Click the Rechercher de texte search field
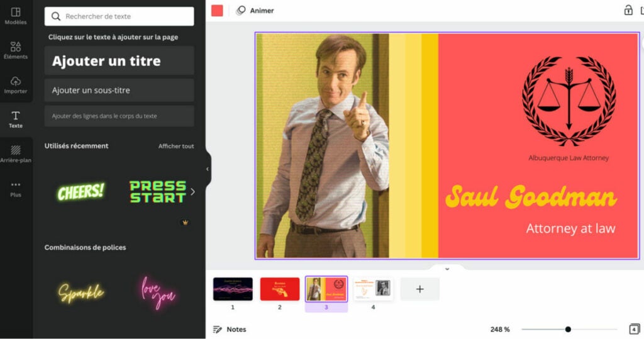 pos(119,16)
